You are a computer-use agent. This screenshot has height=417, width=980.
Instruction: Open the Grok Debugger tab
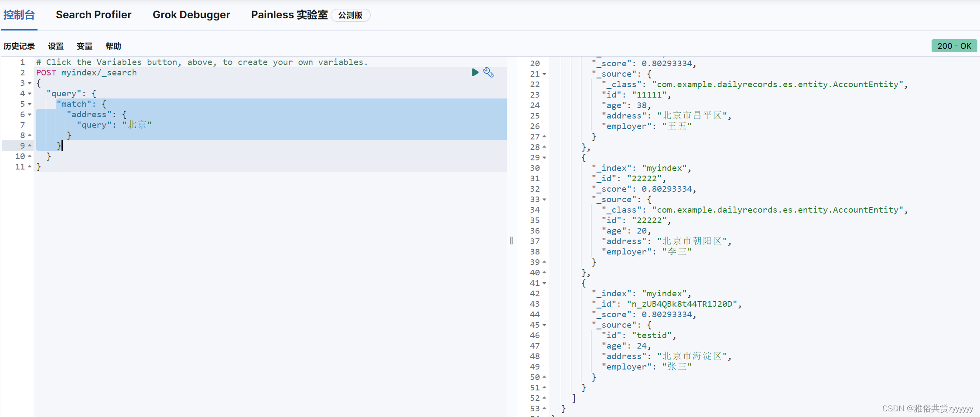click(x=191, y=15)
